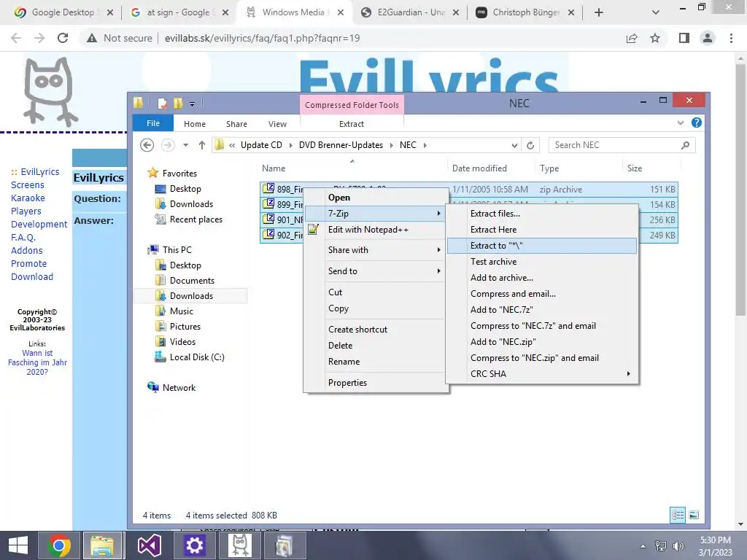Click the search magnifier in Search NEC

click(685, 145)
